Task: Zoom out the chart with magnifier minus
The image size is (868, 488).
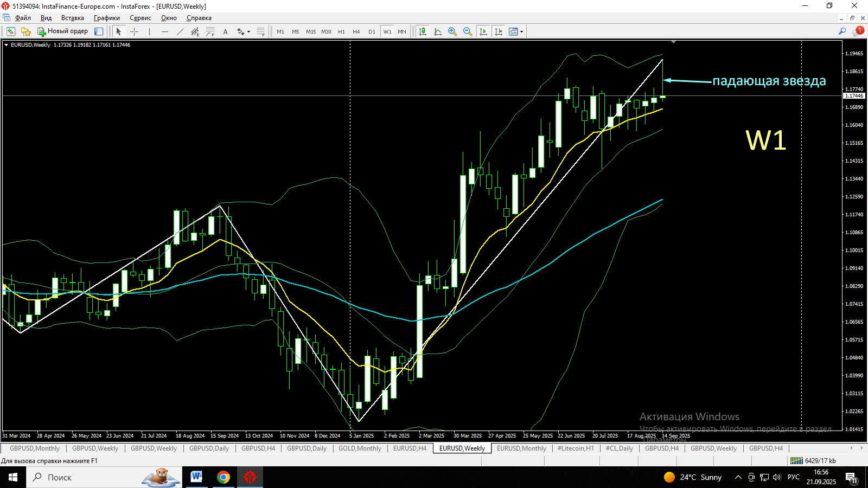Action: (x=468, y=31)
